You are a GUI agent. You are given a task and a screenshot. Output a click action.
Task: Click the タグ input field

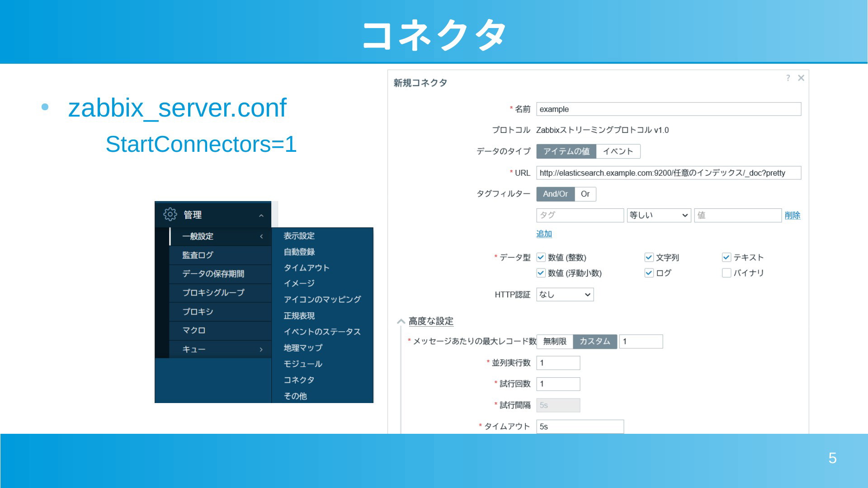pyautogui.click(x=580, y=215)
